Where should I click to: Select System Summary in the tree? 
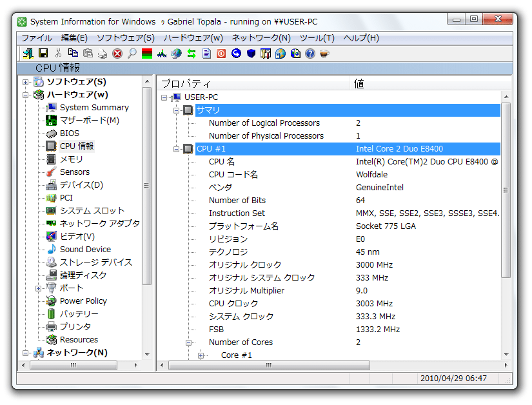[x=94, y=108]
